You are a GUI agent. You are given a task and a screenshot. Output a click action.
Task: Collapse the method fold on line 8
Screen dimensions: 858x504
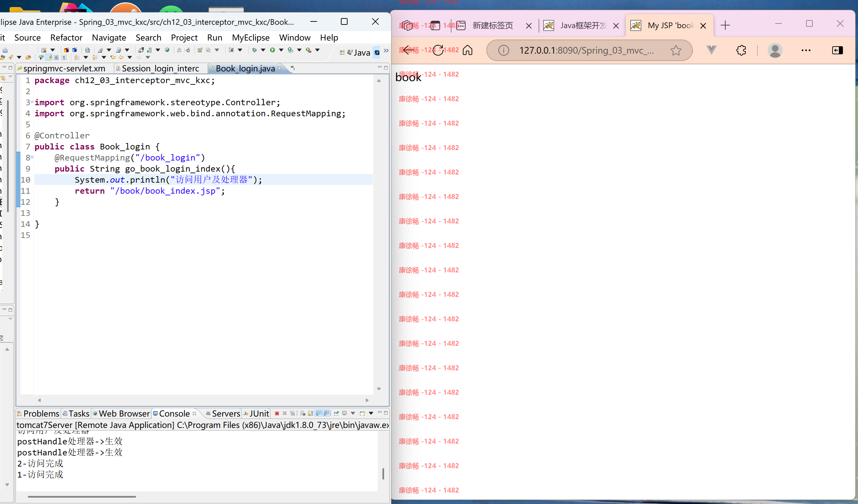[x=32, y=157]
